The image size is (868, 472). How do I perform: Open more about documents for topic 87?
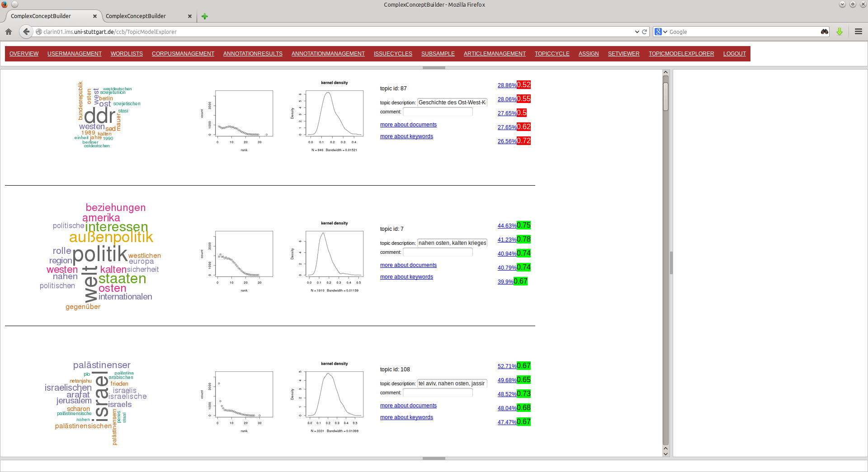click(x=408, y=125)
